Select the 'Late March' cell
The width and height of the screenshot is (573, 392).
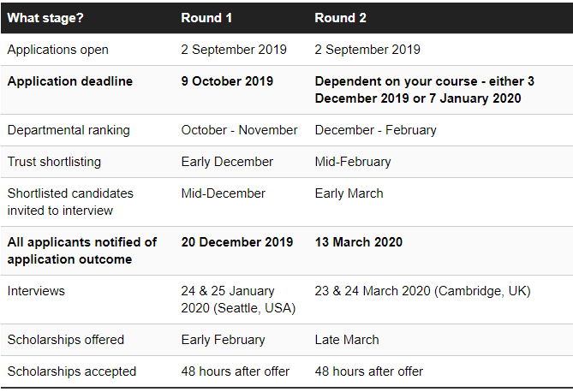347,340
